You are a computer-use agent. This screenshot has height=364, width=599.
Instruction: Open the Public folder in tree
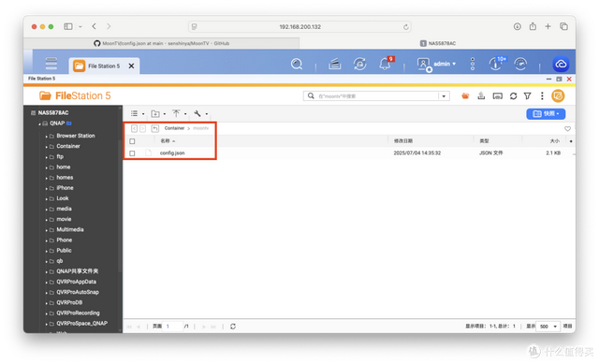coord(64,251)
